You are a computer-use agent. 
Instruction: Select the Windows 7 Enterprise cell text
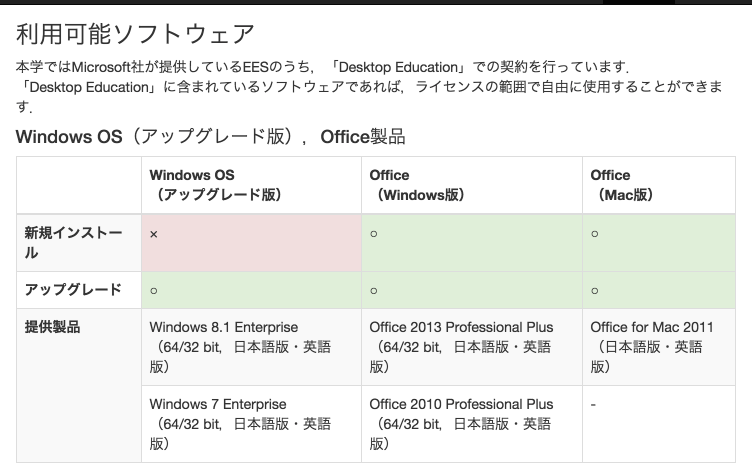click(x=217, y=404)
